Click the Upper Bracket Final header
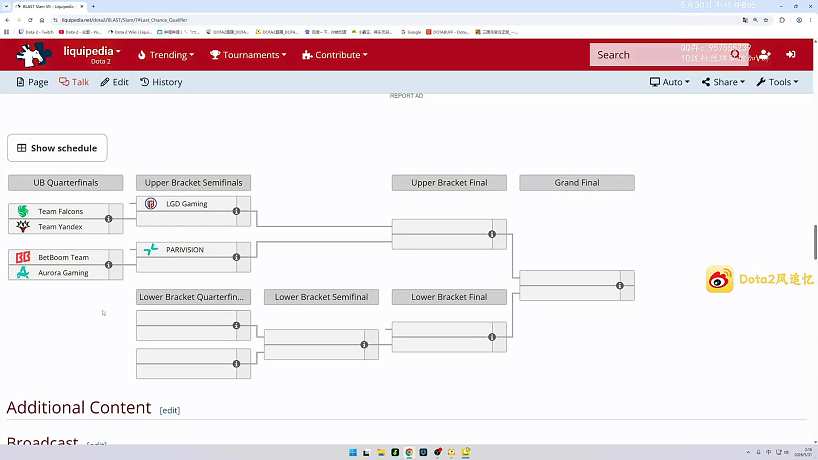818x460 pixels. 449,183
